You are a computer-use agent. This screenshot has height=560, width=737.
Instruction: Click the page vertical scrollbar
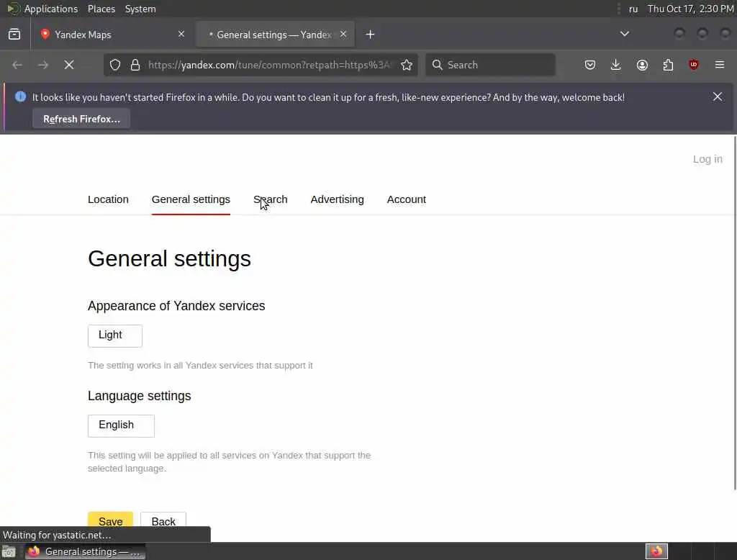(x=735, y=312)
